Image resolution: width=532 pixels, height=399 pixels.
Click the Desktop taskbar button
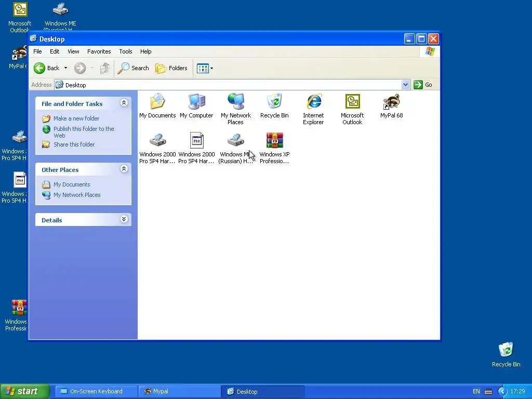click(x=263, y=392)
